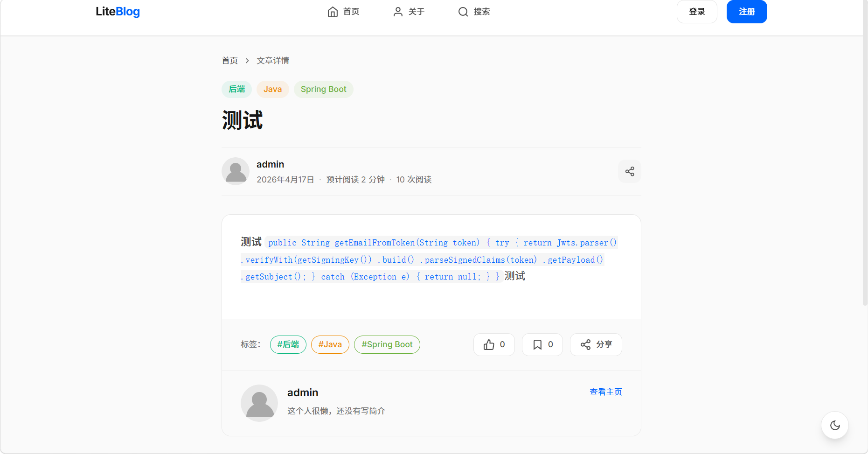Select the Java tag above title

pos(272,89)
